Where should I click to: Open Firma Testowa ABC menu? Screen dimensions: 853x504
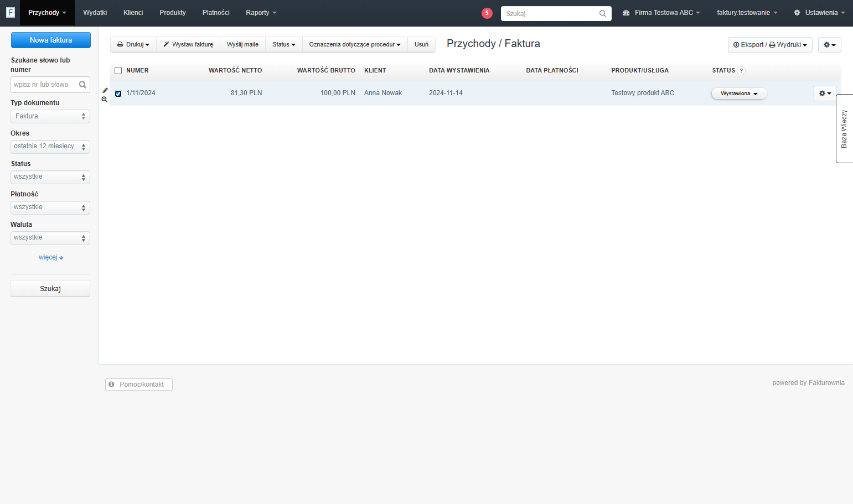(x=661, y=13)
